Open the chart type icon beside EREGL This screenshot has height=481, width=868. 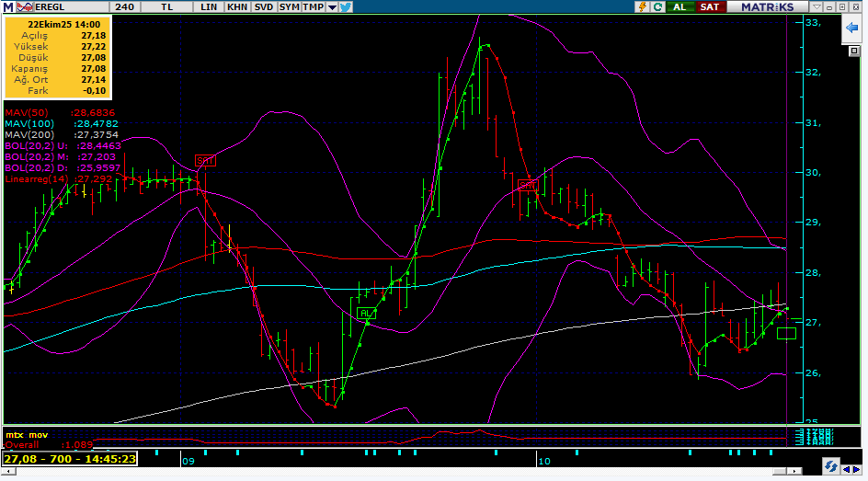pos(23,6)
